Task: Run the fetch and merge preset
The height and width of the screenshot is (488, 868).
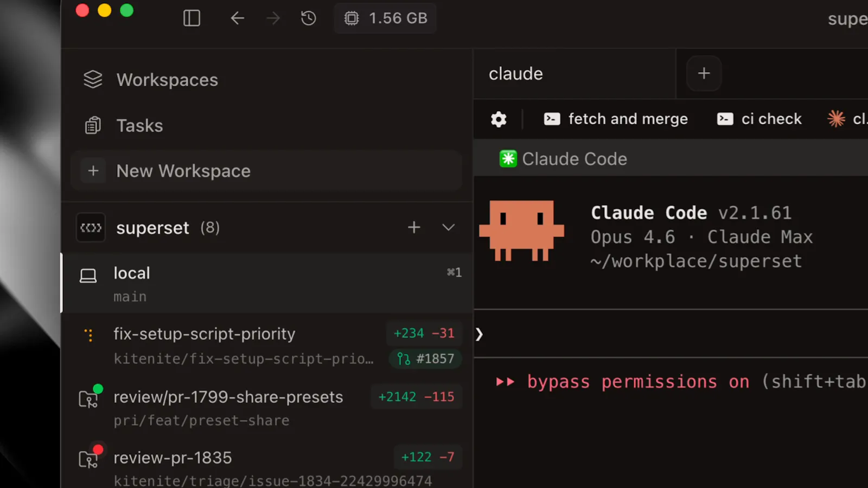Action: [616, 119]
